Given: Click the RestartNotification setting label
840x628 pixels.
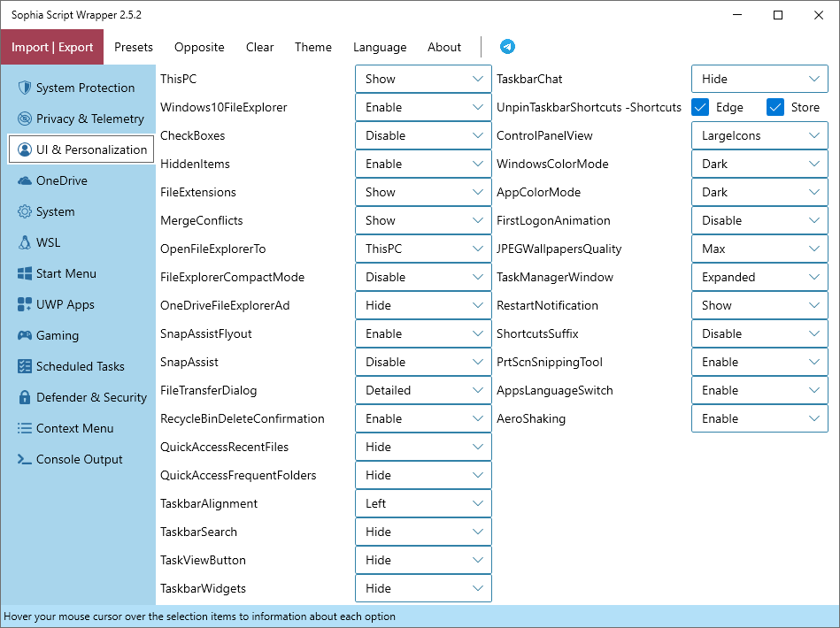Looking at the screenshot, I should 547,305.
